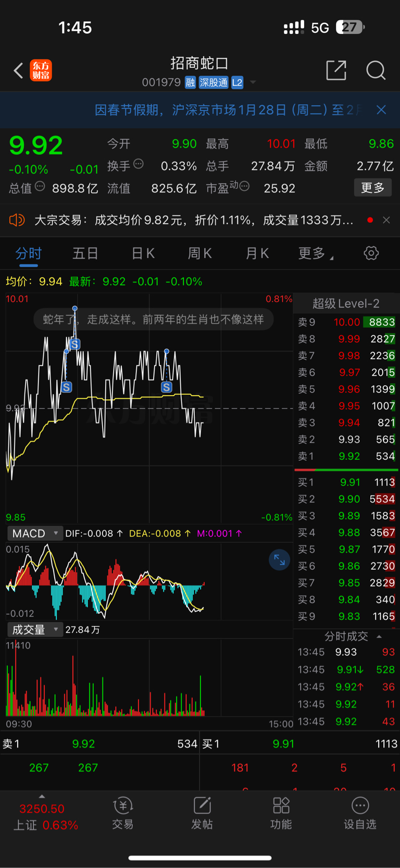Go back using the left arrow
Screen dimensions: 400x868
click(18, 70)
